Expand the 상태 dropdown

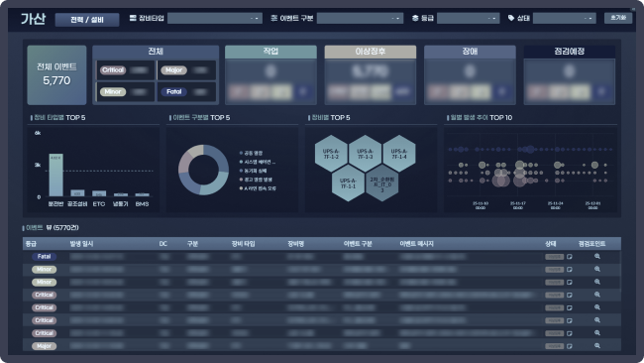click(565, 18)
